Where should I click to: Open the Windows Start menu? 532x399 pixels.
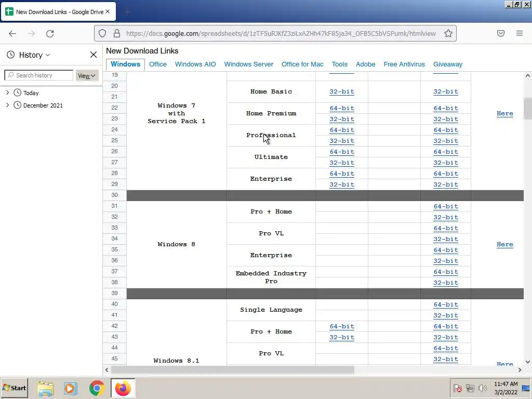click(14, 388)
